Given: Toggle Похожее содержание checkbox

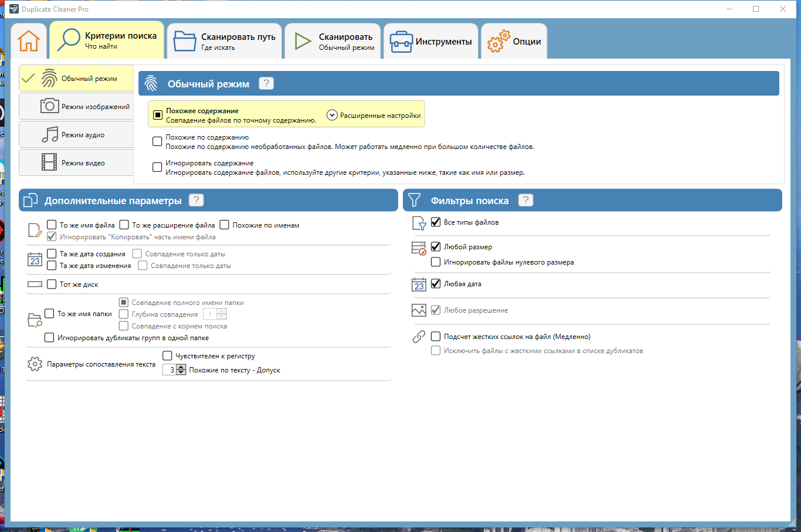Looking at the screenshot, I should pyautogui.click(x=158, y=115).
